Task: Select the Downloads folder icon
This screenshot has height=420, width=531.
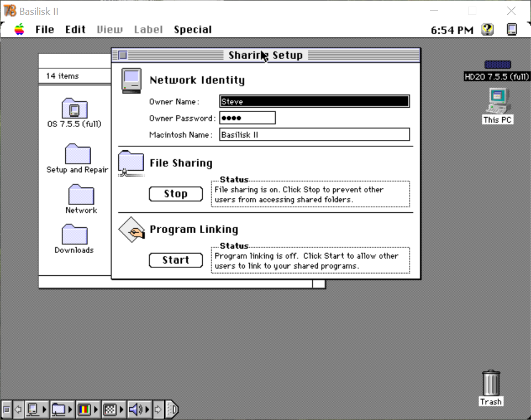Action: point(75,234)
